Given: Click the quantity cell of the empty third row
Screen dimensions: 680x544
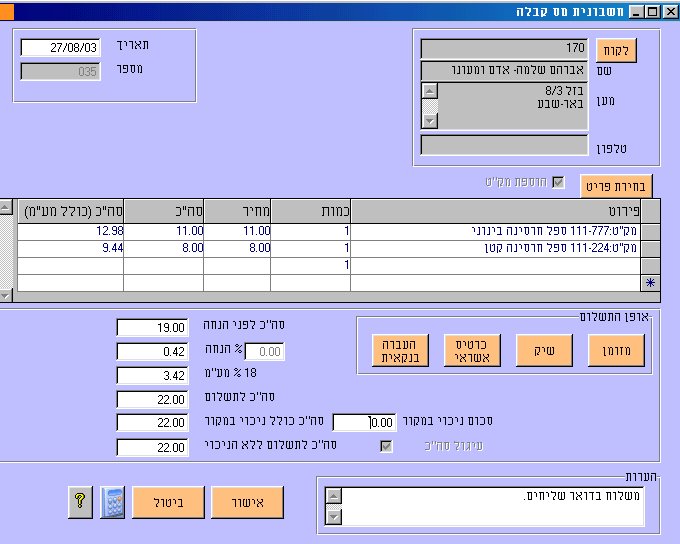Looking at the screenshot, I should [311, 265].
